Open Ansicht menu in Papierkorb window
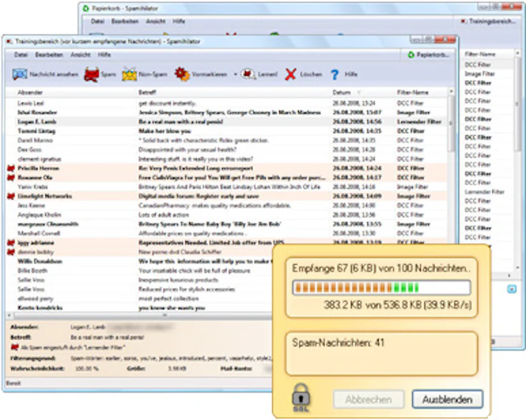Screen dimensions: 526x420 point(156,21)
